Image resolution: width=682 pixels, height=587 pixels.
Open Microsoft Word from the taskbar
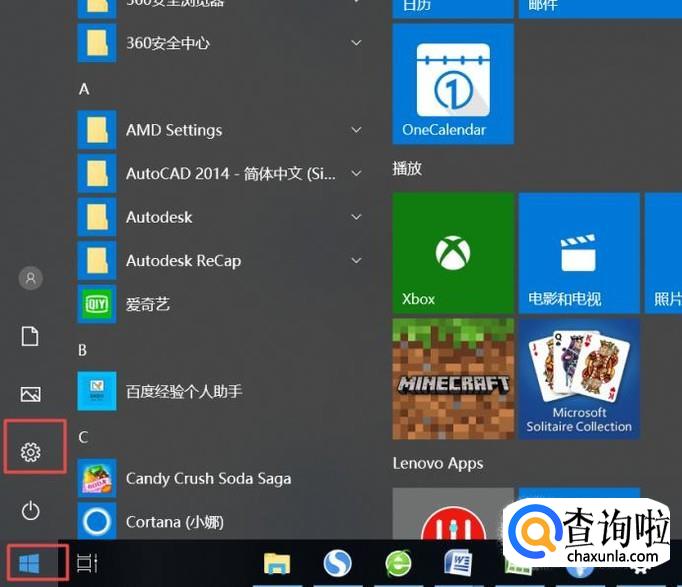(x=458, y=564)
